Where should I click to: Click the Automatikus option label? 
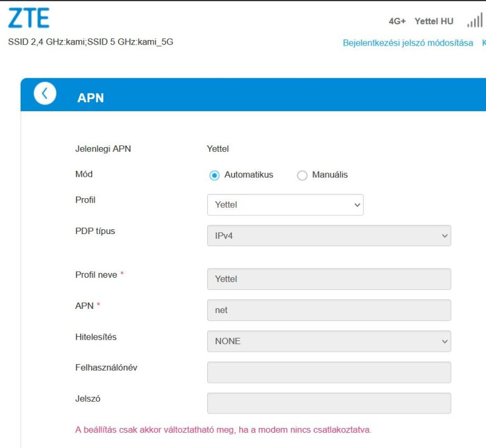pyautogui.click(x=248, y=174)
